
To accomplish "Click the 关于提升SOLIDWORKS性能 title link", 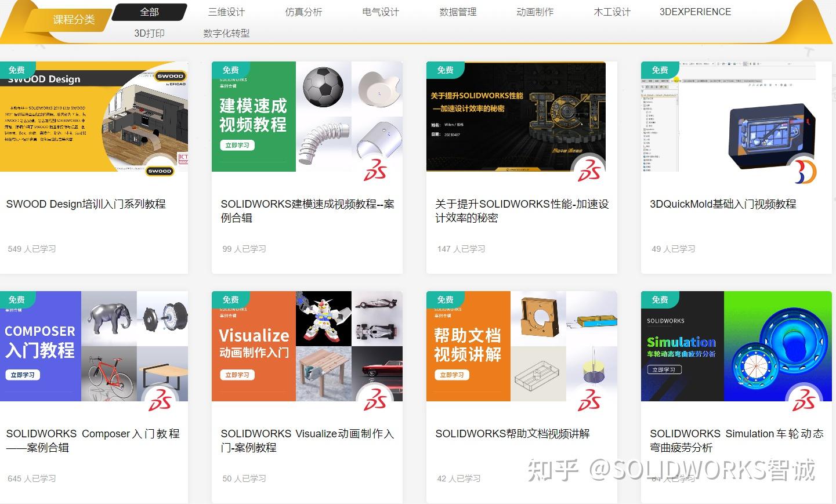I will click(522, 211).
